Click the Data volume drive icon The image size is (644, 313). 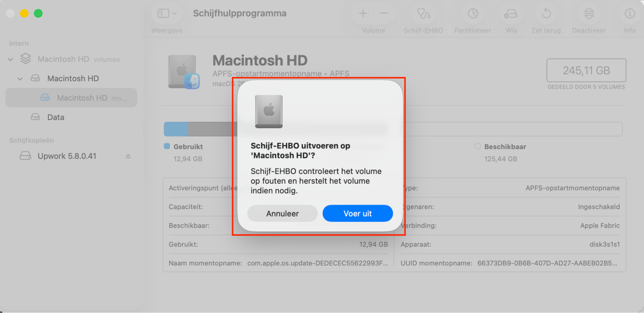(35, 117)
